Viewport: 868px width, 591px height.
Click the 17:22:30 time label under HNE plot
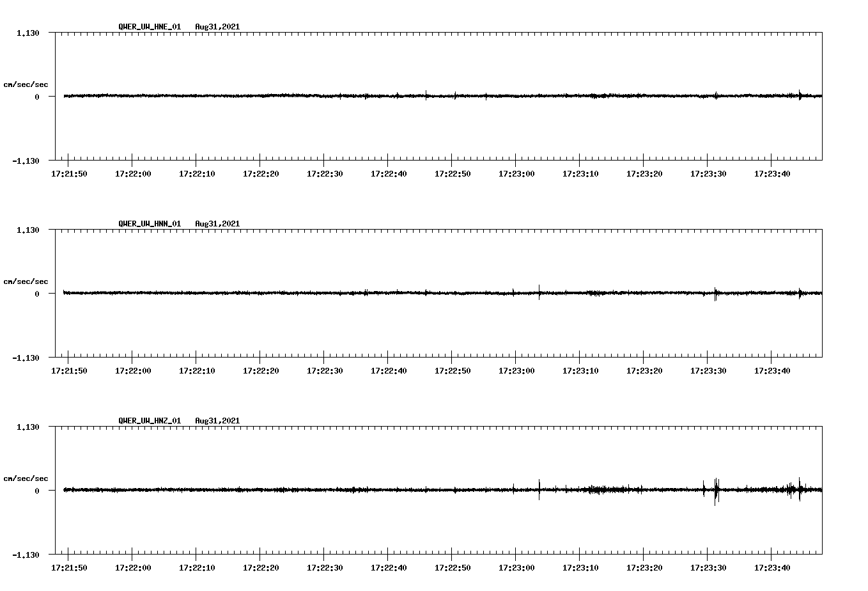tap(325, 174)
